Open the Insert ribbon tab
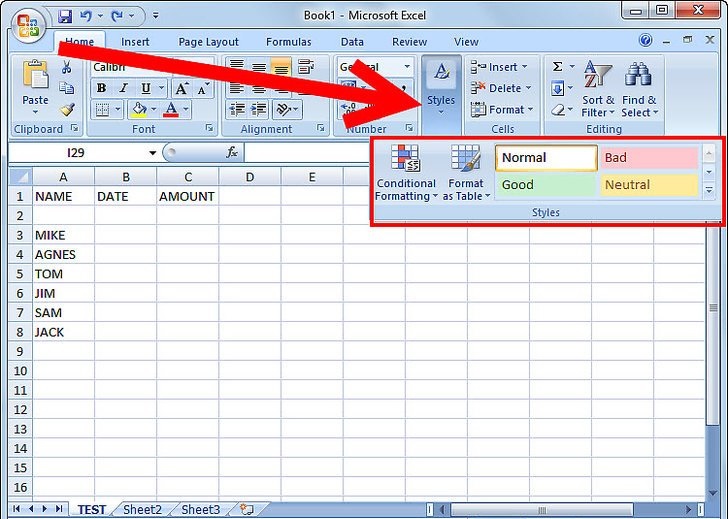Screen dimensions: 728x519 coord(135,42)
